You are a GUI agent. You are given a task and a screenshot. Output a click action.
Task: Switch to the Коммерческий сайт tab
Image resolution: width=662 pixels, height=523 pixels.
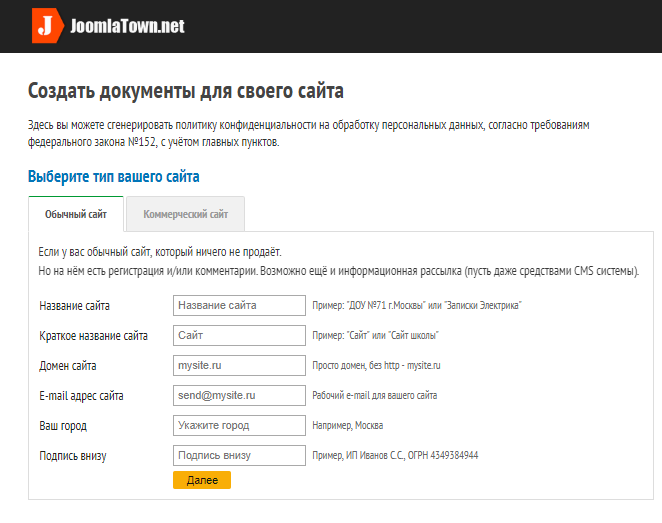185,214
